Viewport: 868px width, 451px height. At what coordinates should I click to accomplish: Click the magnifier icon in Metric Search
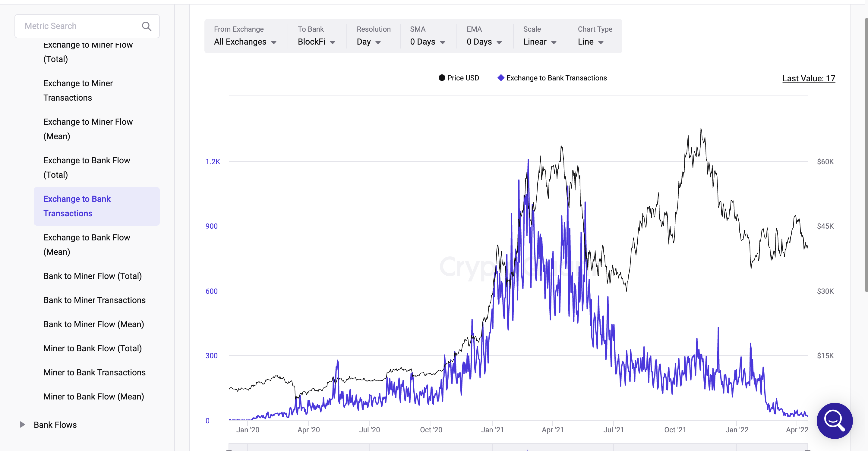[147, 26]
